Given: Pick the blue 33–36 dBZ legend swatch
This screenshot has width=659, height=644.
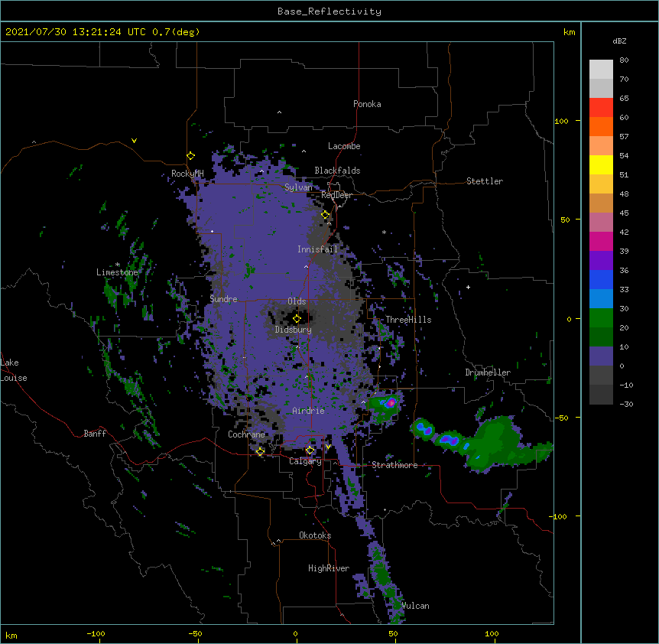Looking at the screenshot, I should (x=601, y=279).
